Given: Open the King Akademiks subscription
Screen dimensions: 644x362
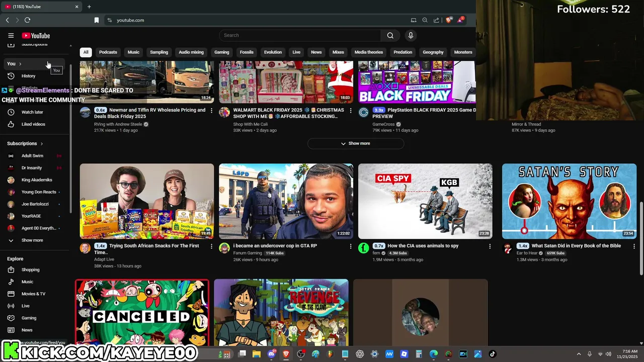Looking at the screenshot, I should (x=35, y=180).
